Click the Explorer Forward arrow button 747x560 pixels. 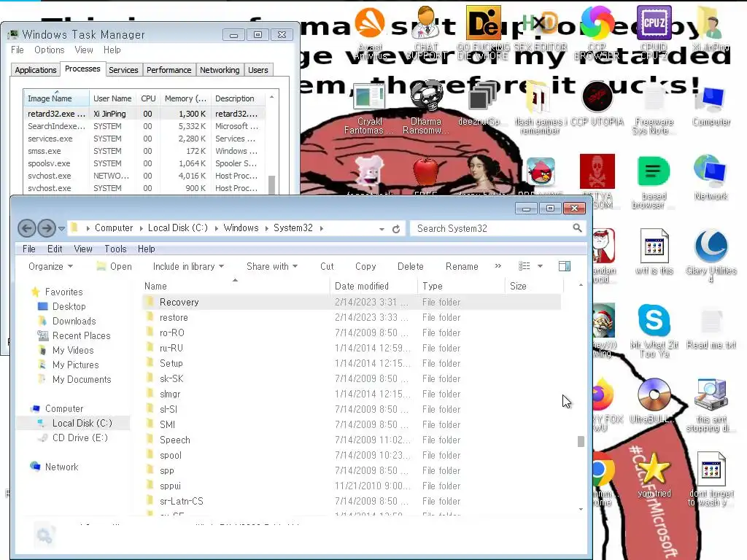(x=47, y=228)
